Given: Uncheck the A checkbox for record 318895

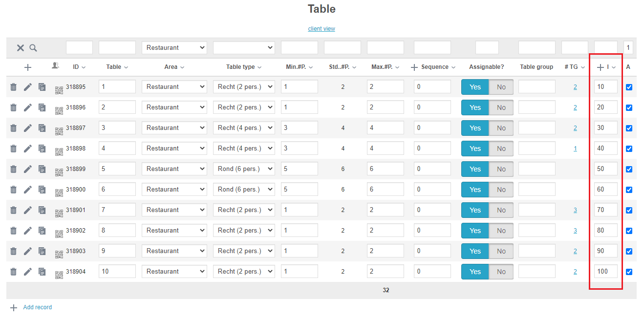Looking at the screenshot, I should click(629, 87).
